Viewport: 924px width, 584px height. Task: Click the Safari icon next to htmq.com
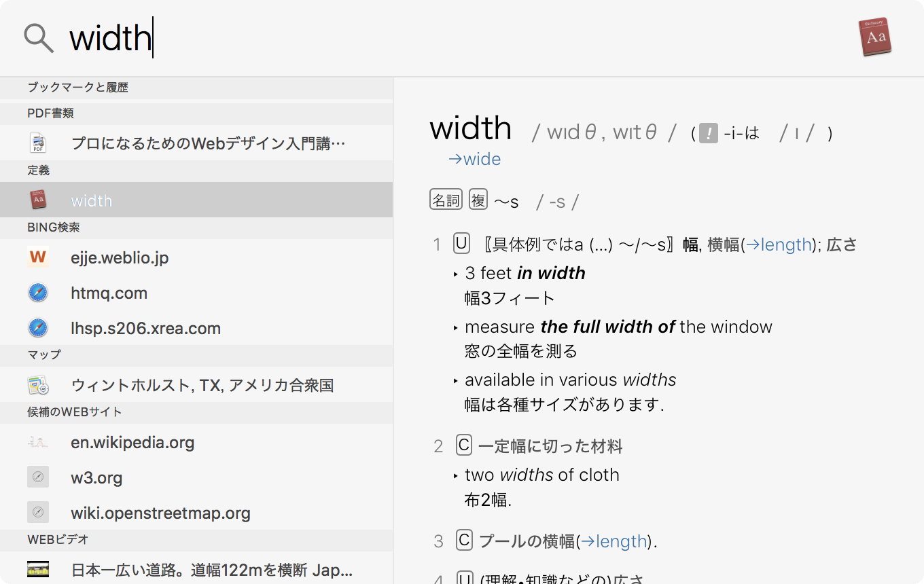click(x=38, y=292)
